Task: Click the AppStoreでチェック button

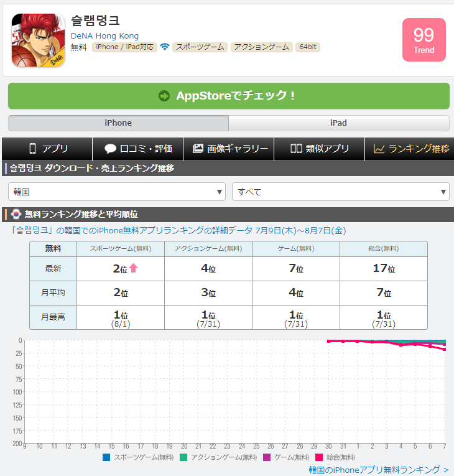Action: point(229,96)
